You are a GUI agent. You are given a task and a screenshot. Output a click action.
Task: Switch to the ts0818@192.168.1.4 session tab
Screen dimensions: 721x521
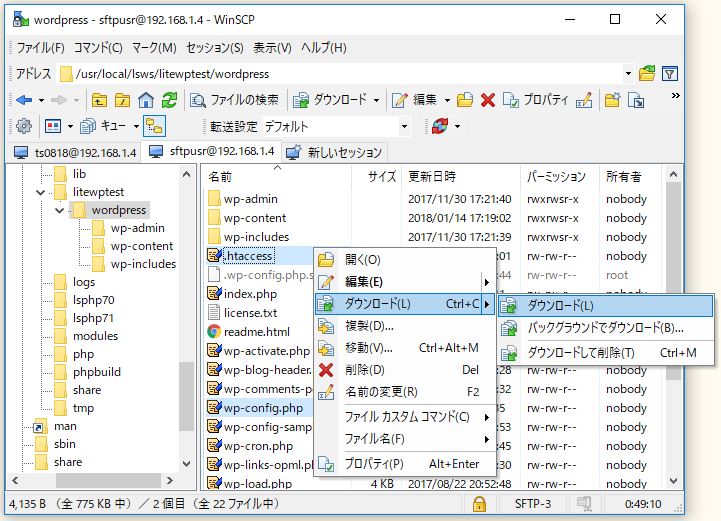click(75, 153)
